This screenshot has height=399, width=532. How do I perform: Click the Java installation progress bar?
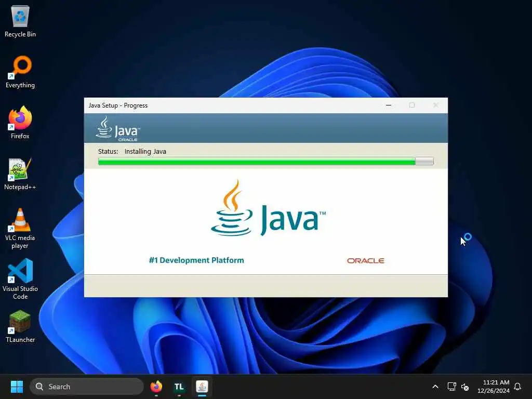click(265, 161)
